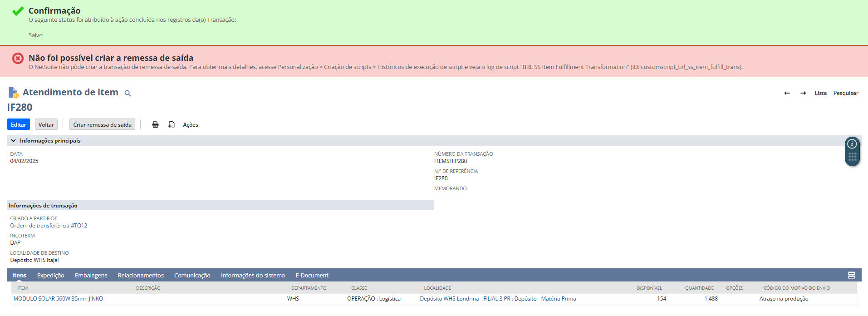This screenshot has width=868, height=316.
Task: Select the Relacionamentos tab
Action: (141, 276)
